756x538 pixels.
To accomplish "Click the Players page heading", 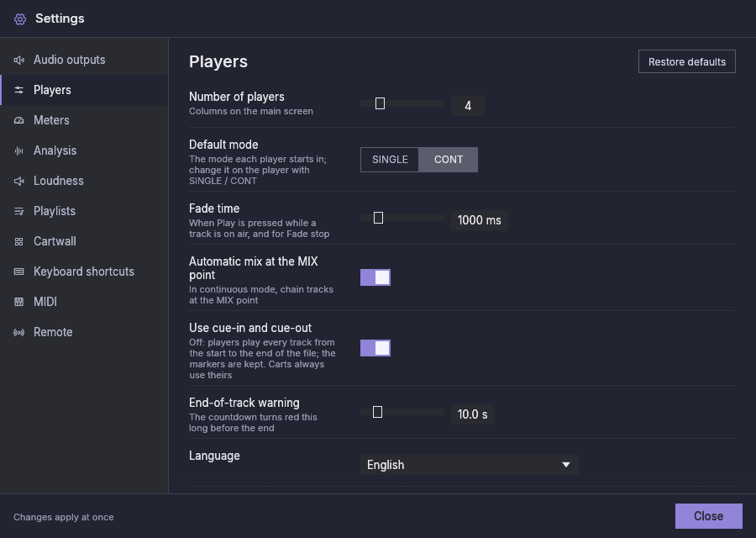I will click(x=218, y=61).
